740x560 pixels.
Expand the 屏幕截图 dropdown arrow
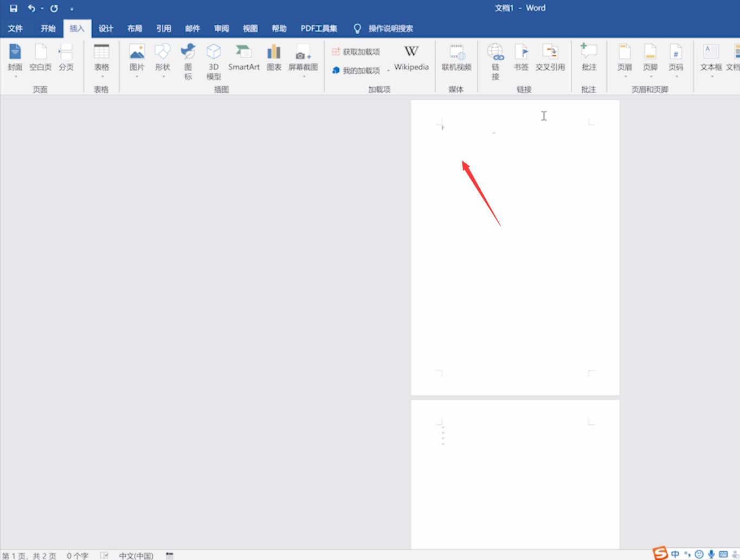coord(303,77)
